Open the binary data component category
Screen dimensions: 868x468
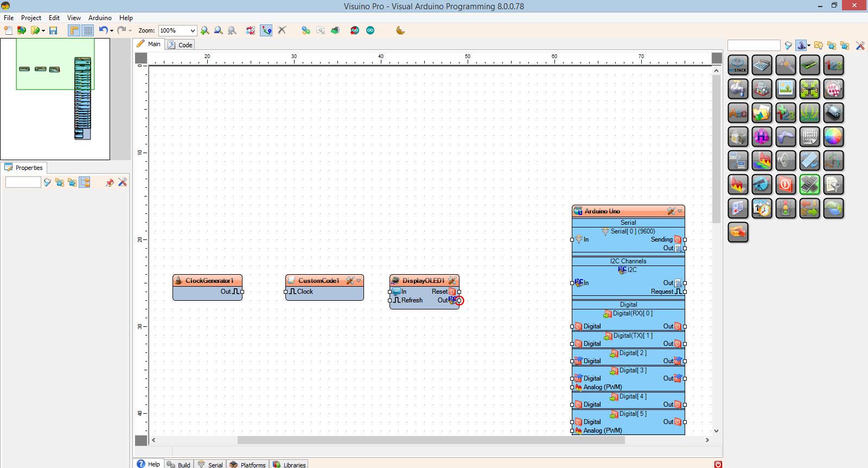809,137
